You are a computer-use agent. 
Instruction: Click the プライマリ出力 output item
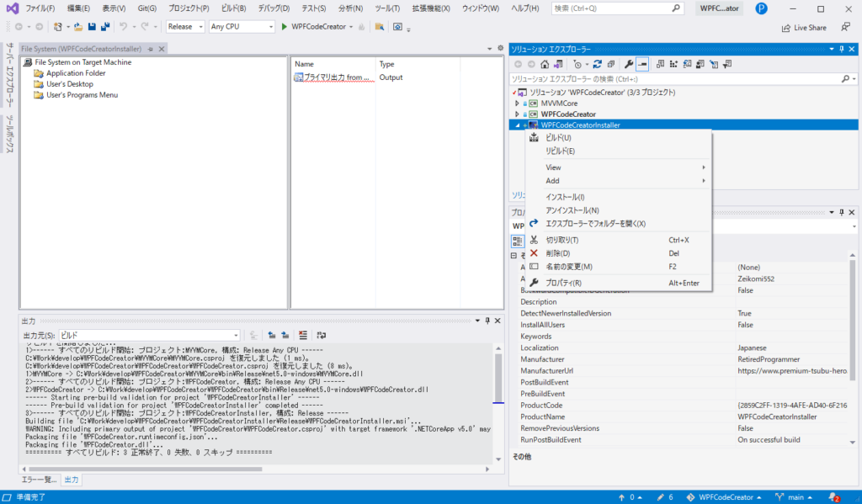333,77
